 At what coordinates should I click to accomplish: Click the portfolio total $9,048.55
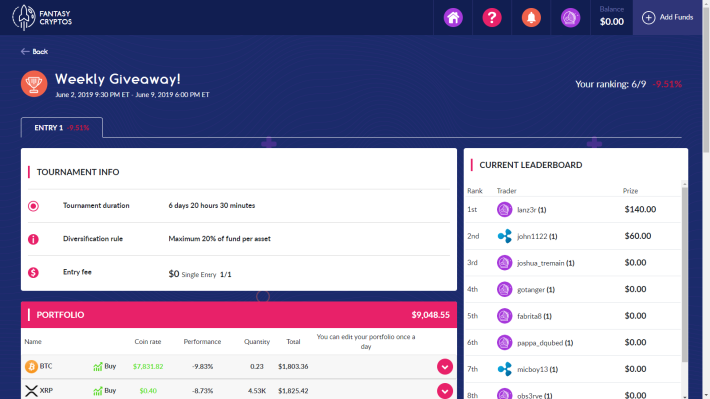tap(430, 315)
